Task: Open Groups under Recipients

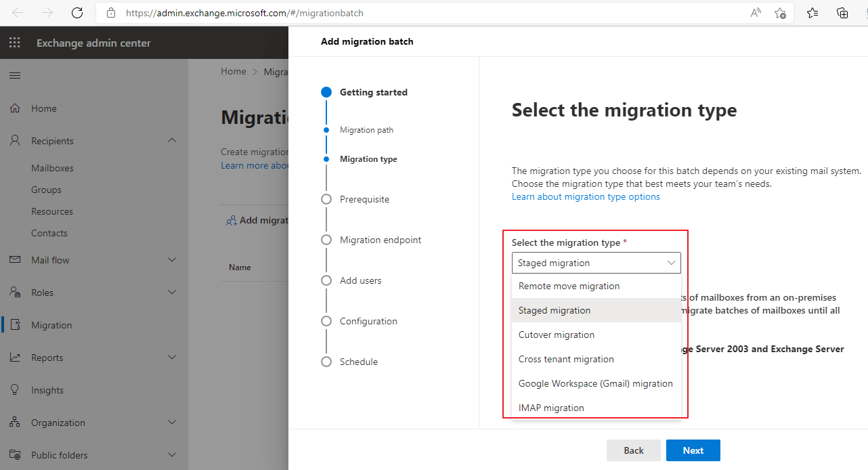Action: coord(46,190)
